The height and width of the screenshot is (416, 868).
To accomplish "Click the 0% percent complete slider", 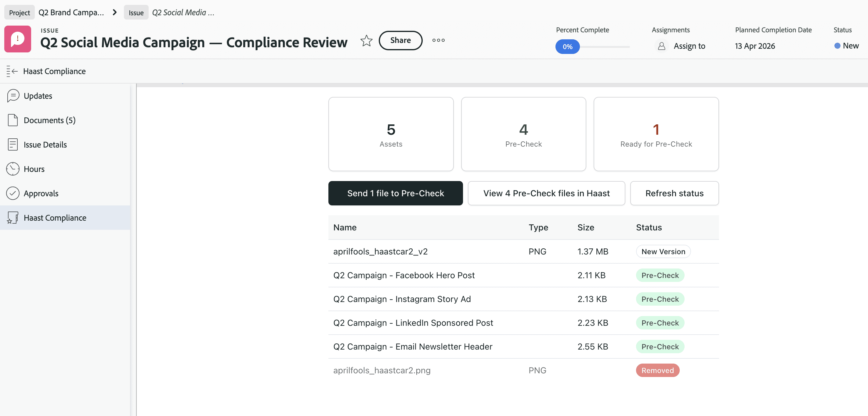I will [x=567, y=47].
